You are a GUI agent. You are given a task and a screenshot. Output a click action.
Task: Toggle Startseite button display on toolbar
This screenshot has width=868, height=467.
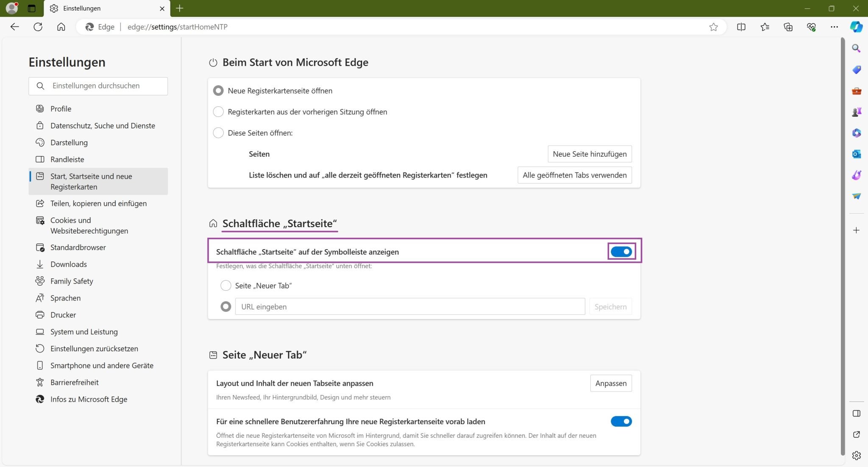pos(621,252)
